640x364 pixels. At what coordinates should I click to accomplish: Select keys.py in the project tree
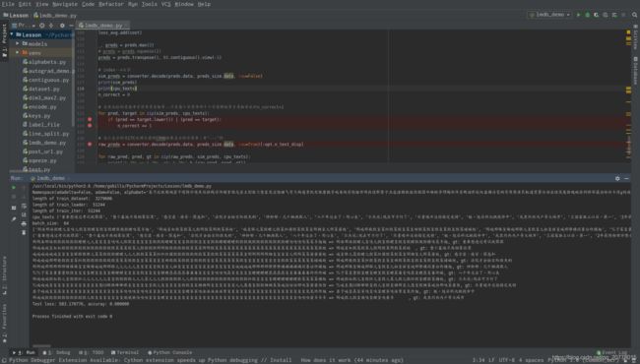(36, 116)
